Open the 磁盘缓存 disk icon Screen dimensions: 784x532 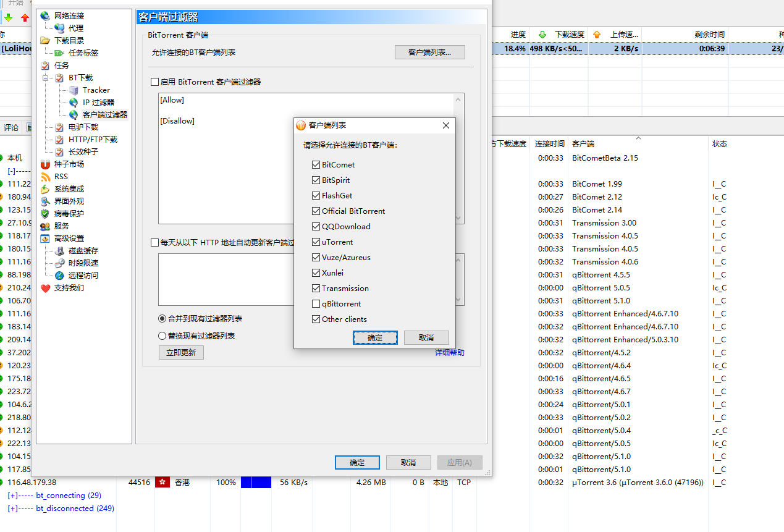(59, 250)
